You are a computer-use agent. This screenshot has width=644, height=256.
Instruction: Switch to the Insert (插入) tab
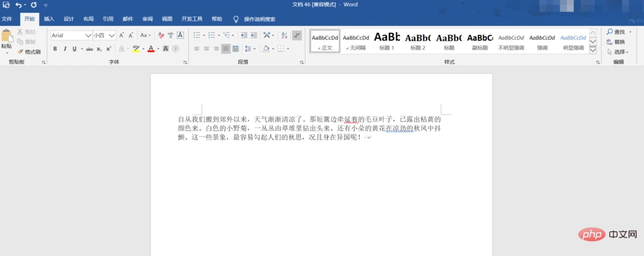tap(49, 19)
